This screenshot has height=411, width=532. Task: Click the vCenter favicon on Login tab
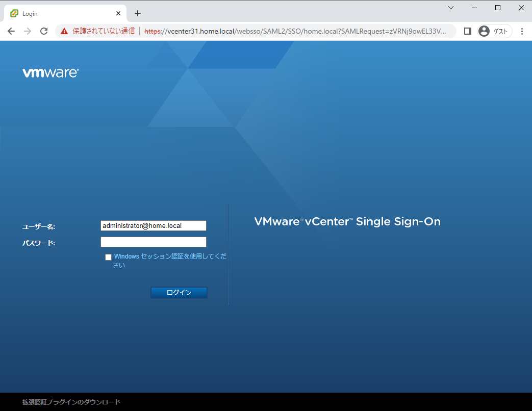[14, 13]
